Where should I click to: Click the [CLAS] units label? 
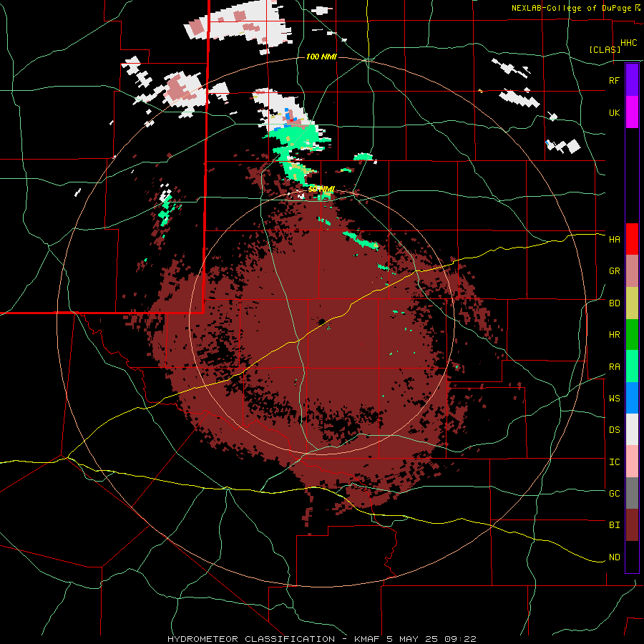pyautogui.click(x=605, y=49)
